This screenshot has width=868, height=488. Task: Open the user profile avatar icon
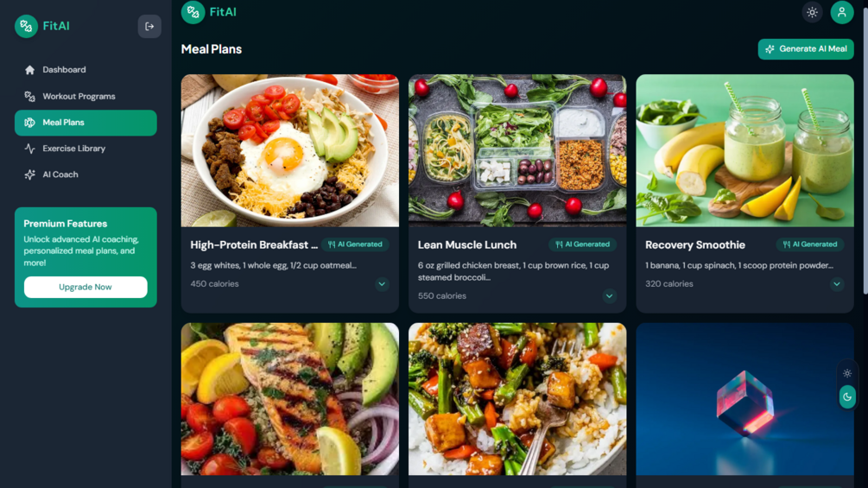[841, 12]
